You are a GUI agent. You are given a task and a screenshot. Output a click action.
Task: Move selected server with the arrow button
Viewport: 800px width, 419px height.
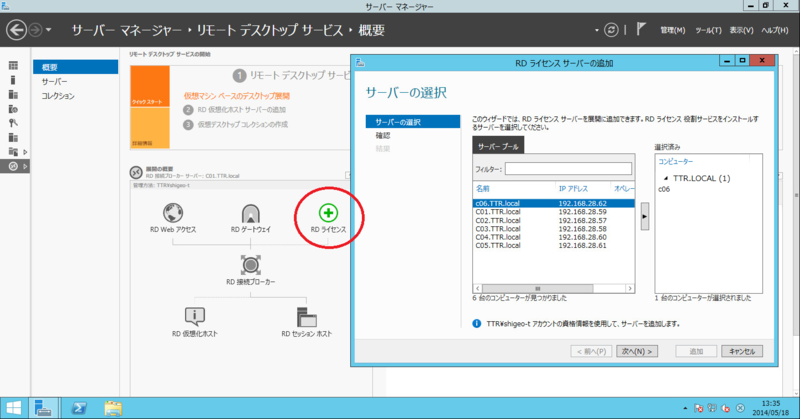pos(645,216)
